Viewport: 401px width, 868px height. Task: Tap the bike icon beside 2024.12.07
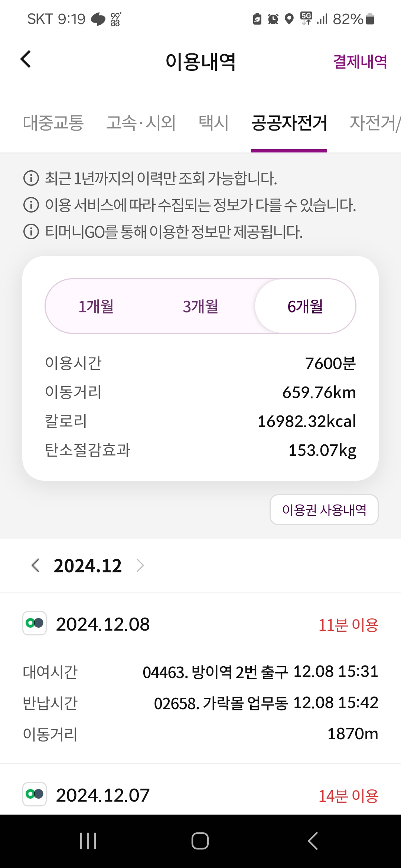35,794
